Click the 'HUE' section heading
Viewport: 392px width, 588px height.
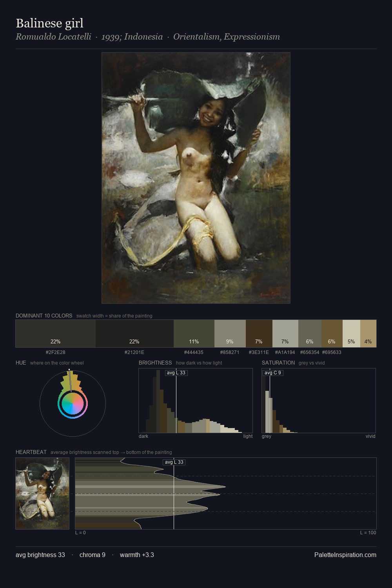tap(21, 363)
